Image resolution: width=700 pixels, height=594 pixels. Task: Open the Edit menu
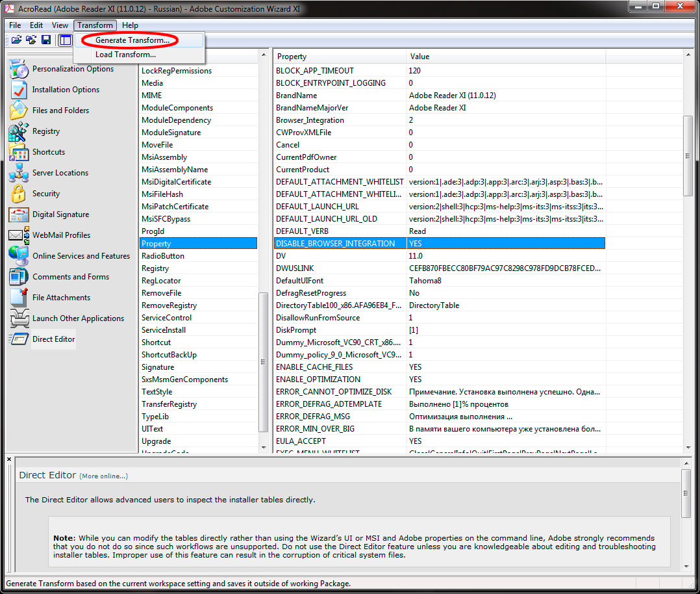click(x=36, y=25)
